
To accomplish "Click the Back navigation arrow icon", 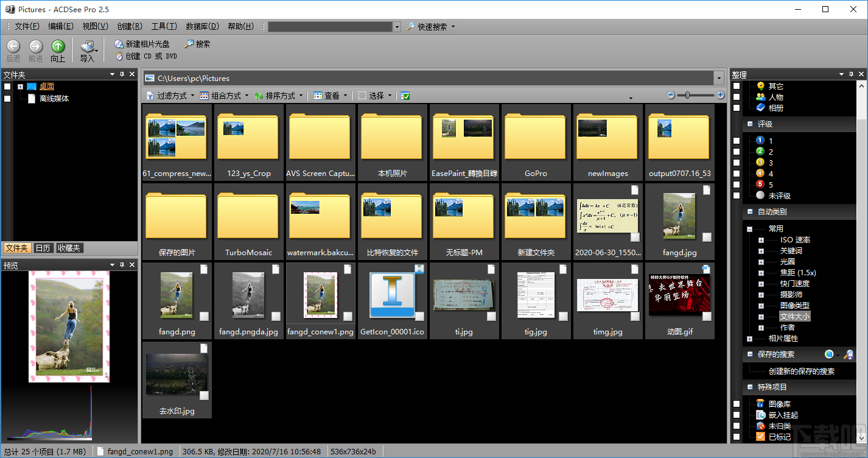I will [13, 46].
